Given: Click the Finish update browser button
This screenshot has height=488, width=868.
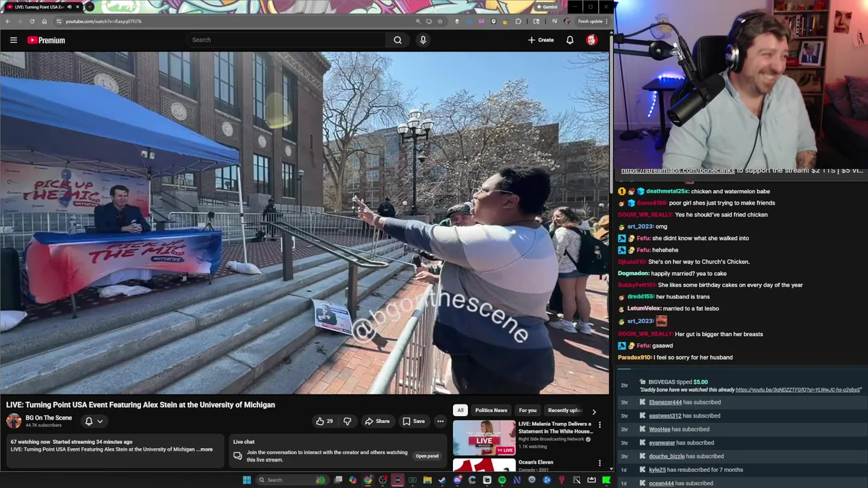Looking at the screenshot, I should click(x=593, y=21).
